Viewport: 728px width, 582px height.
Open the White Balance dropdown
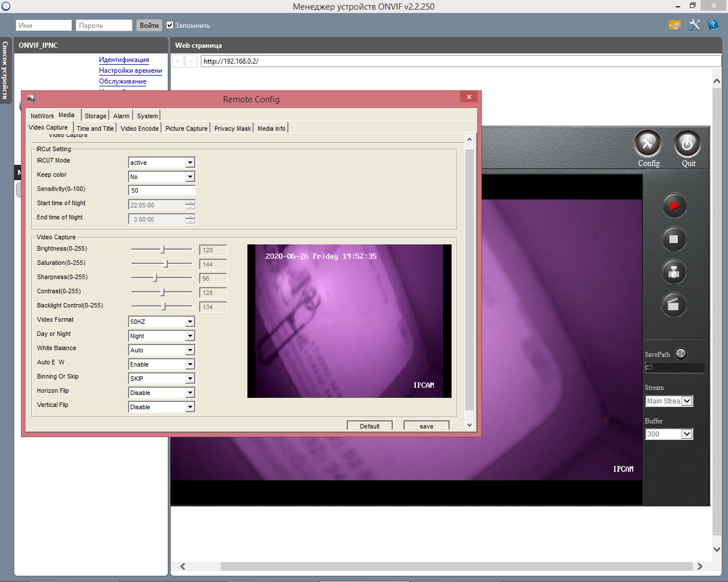click(190, 350)
